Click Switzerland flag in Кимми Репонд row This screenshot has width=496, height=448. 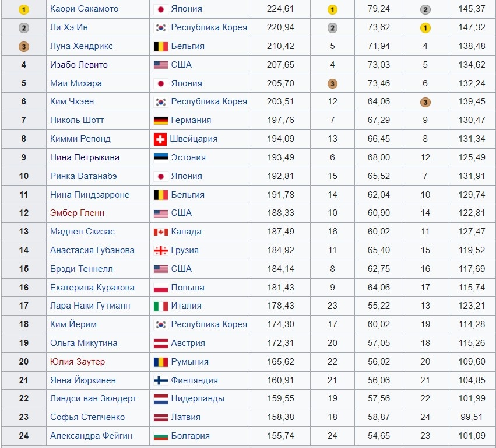[x=160, y=139]
